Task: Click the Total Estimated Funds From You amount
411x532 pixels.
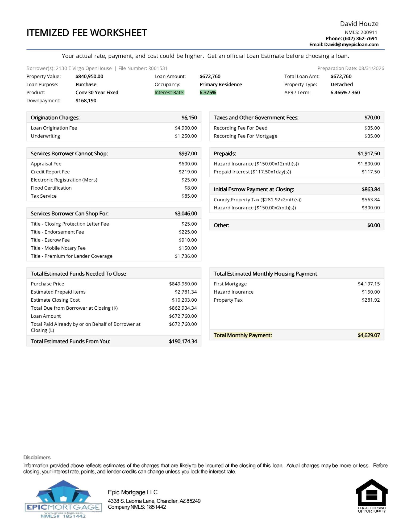Action: click(x=183, y=341)
